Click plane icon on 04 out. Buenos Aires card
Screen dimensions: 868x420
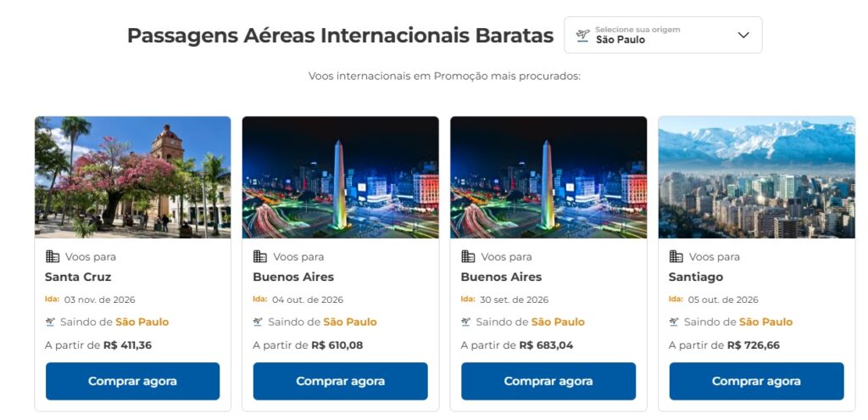coord(258,322)
